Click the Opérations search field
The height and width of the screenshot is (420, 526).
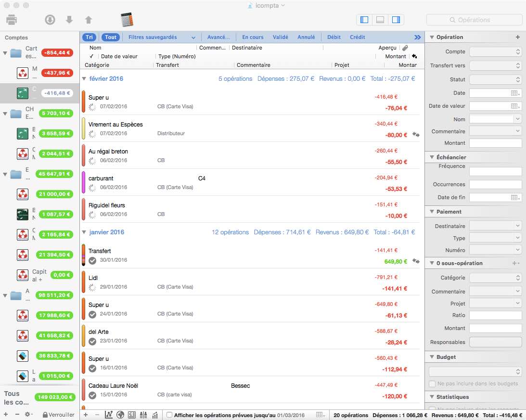474,20
